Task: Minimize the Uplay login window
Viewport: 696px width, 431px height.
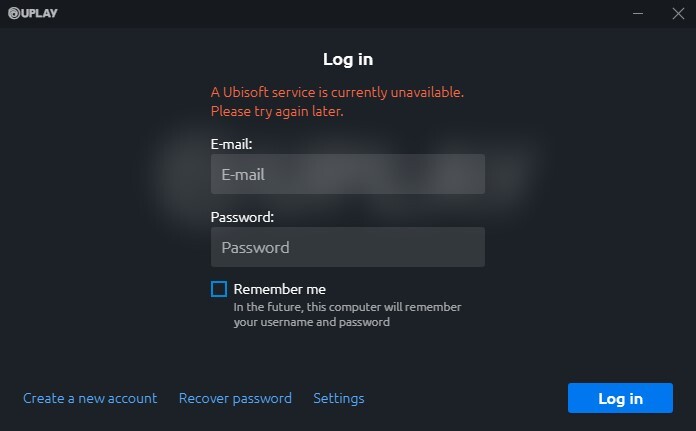Action: [638, 13]
